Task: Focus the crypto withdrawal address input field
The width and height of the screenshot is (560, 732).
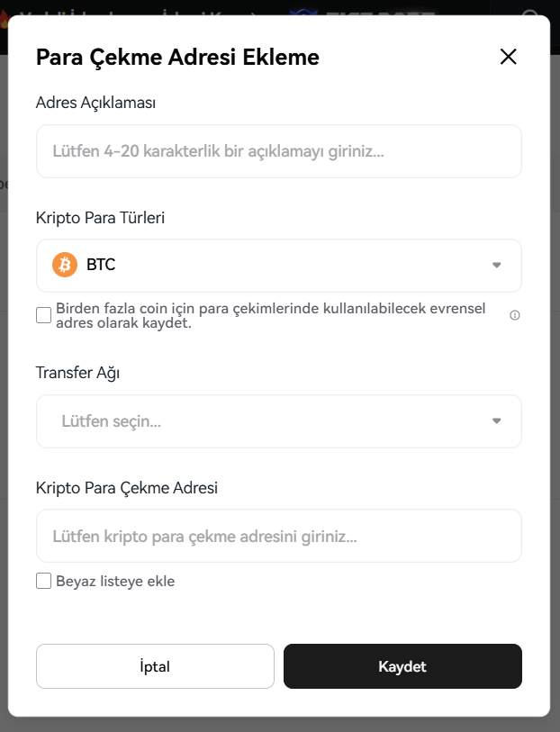Action: click(279, 536)
